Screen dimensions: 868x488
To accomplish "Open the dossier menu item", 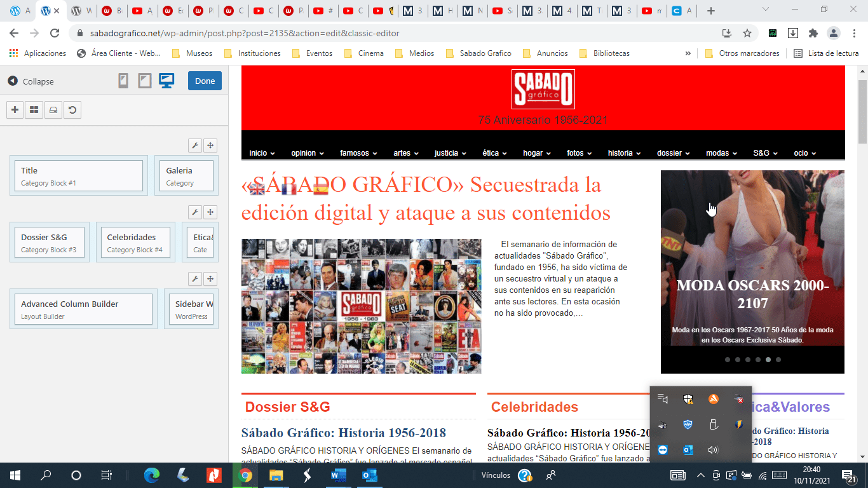I will tap(674, 153).
